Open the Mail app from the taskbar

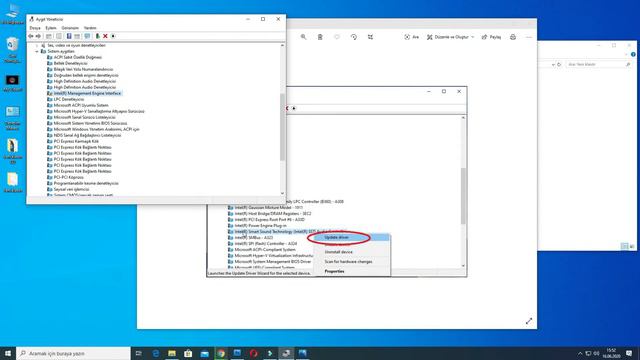(204, 353)
